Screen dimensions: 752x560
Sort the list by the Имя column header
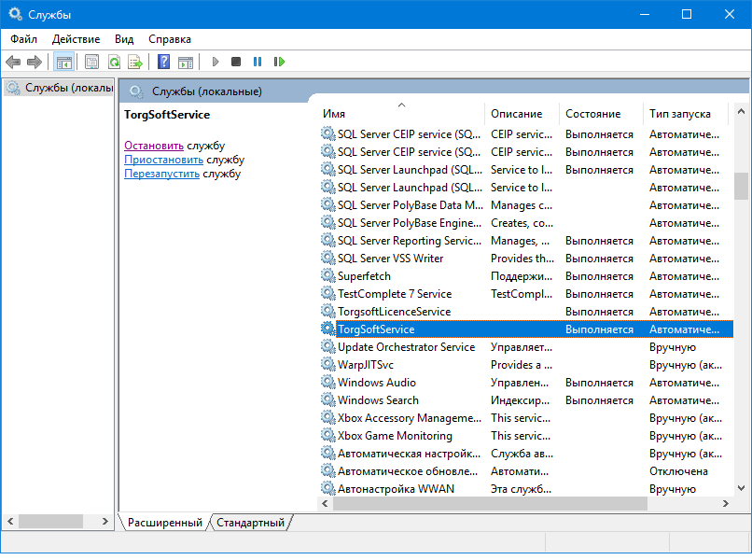[x=334, y=114]
